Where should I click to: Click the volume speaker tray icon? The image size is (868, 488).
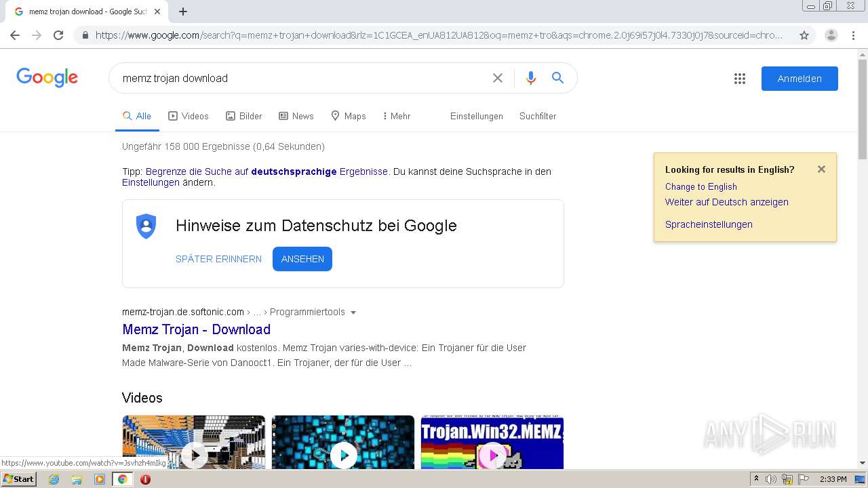coord(771,479)
